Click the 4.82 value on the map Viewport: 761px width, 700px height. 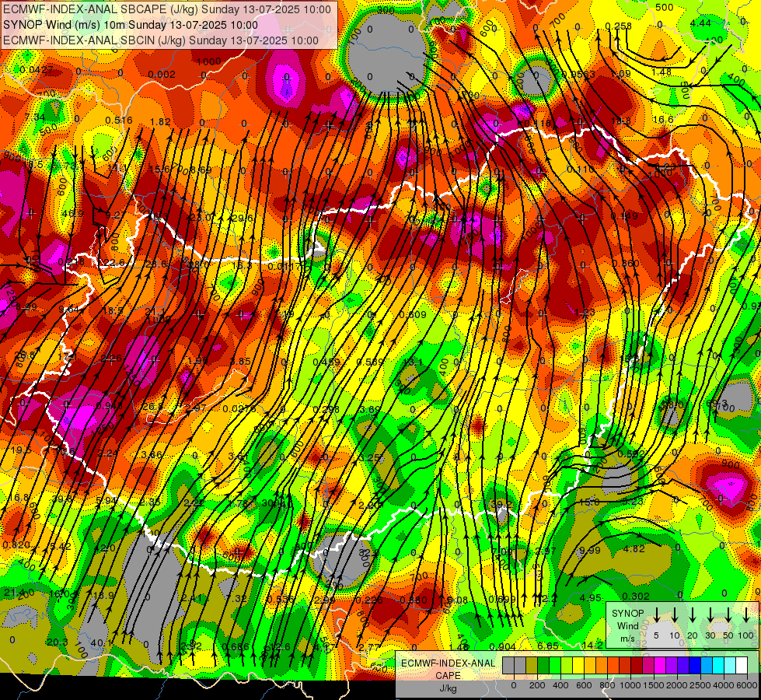[x=634, y=549]
